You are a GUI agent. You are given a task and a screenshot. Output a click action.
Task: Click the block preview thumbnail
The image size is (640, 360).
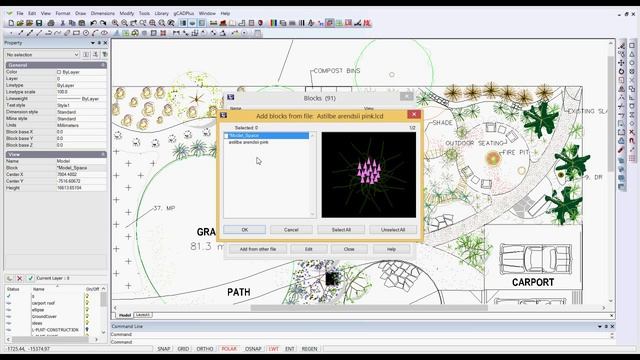click(369, 175)
